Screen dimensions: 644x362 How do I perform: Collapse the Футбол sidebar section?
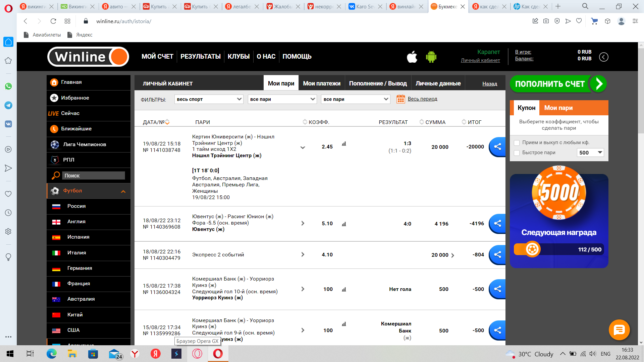123,191
